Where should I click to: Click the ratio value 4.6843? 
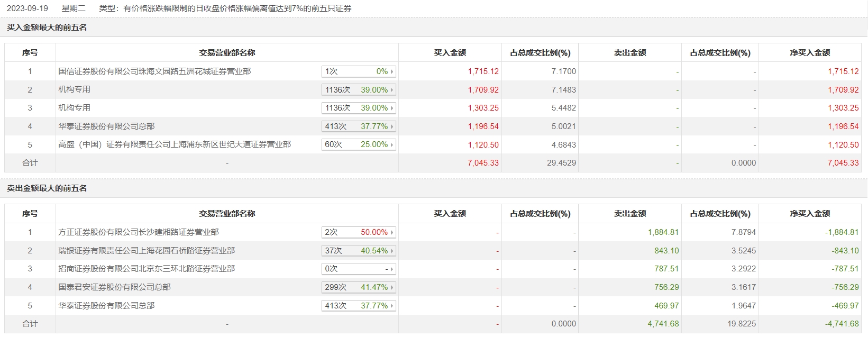(564, 145)
